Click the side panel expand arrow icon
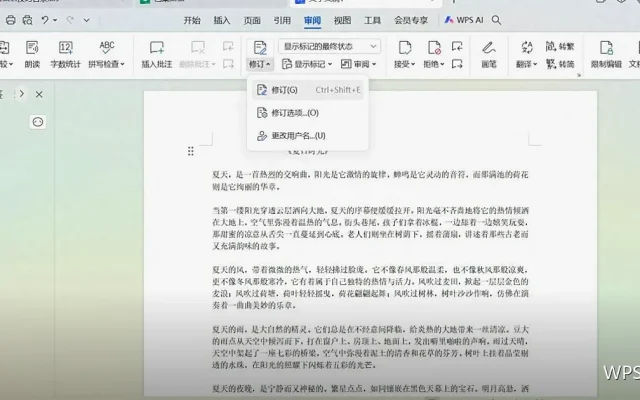The width and height of the screenshot is (640, 400). tap(22, 94)
